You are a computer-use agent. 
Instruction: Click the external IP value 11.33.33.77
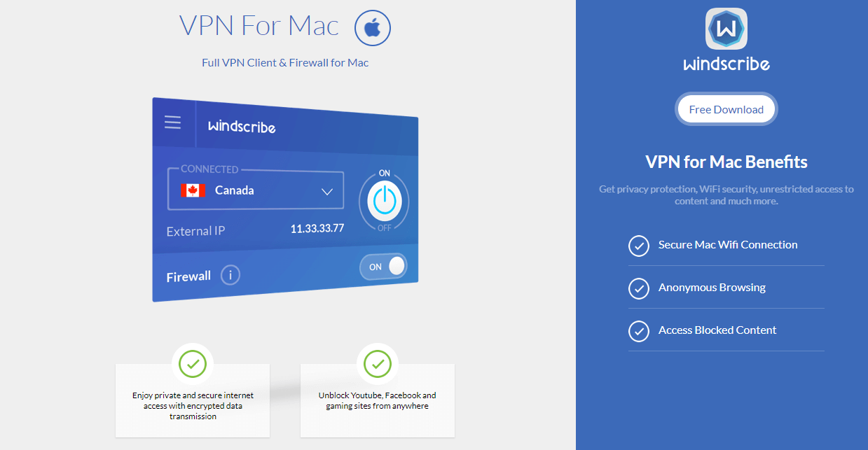(317, 228)
